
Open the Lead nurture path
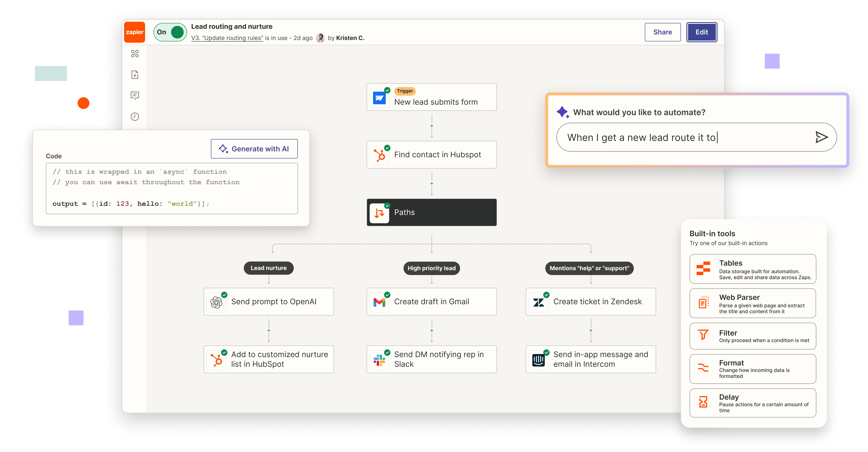pos(269,268)
